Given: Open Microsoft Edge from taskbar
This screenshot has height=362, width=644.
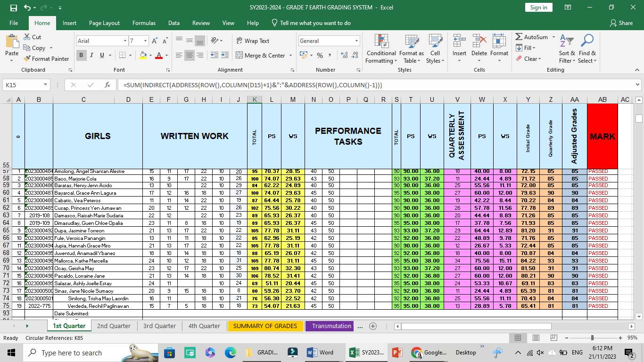Looking at the screenshot, I should click(230, 353).
